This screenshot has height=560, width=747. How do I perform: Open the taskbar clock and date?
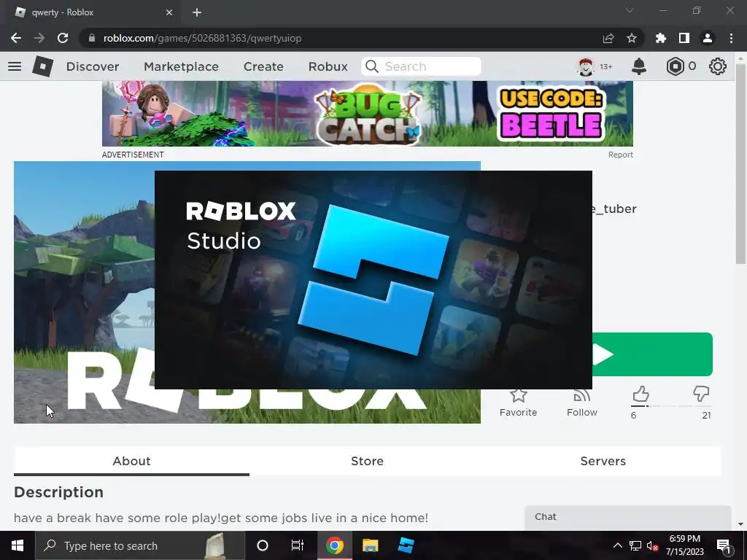point(684,545)
